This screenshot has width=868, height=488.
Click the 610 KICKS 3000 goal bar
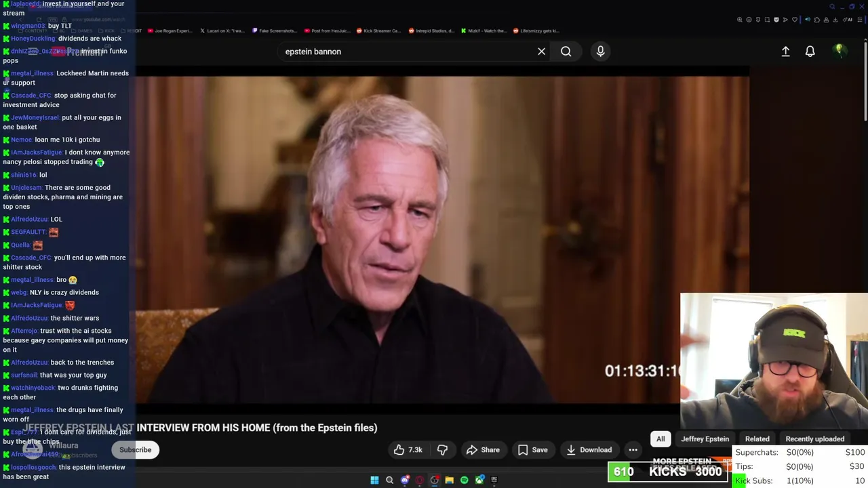click(668, 472)
